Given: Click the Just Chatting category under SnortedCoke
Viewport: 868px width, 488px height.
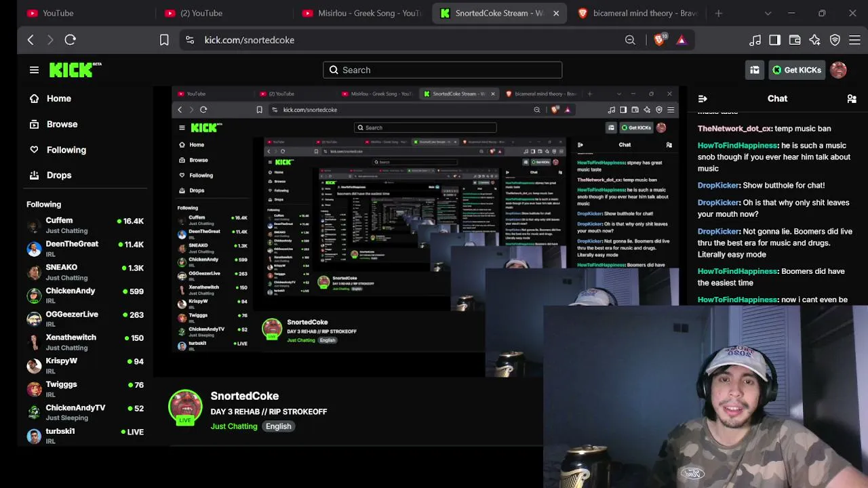Looking at the screenshot, I should [234, 426].
